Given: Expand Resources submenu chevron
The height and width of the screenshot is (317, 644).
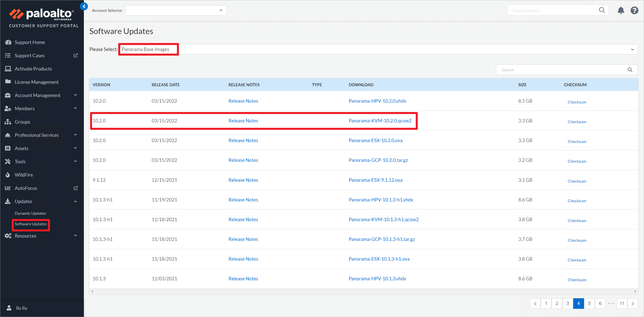Looking at the screenshot, I should (75, 235).
